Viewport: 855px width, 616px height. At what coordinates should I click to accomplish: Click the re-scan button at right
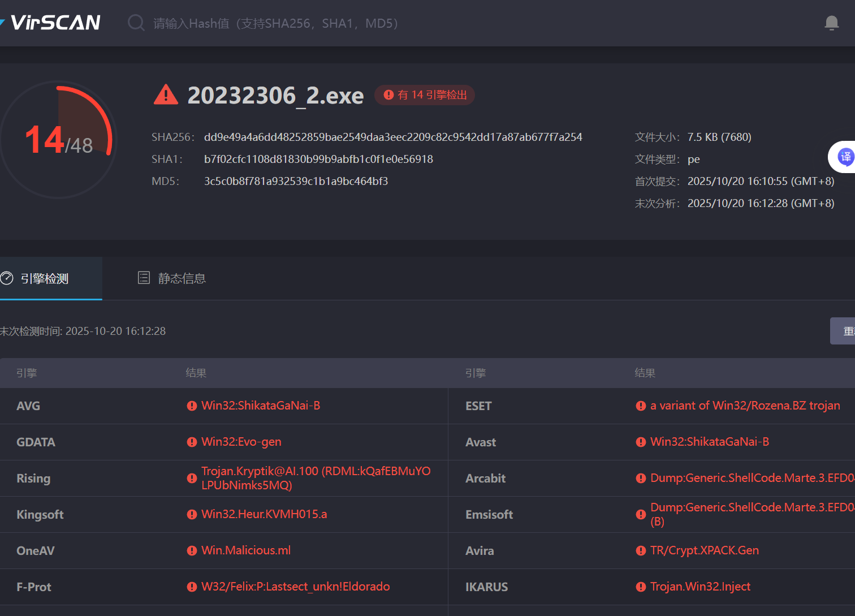tap(843, 331)
